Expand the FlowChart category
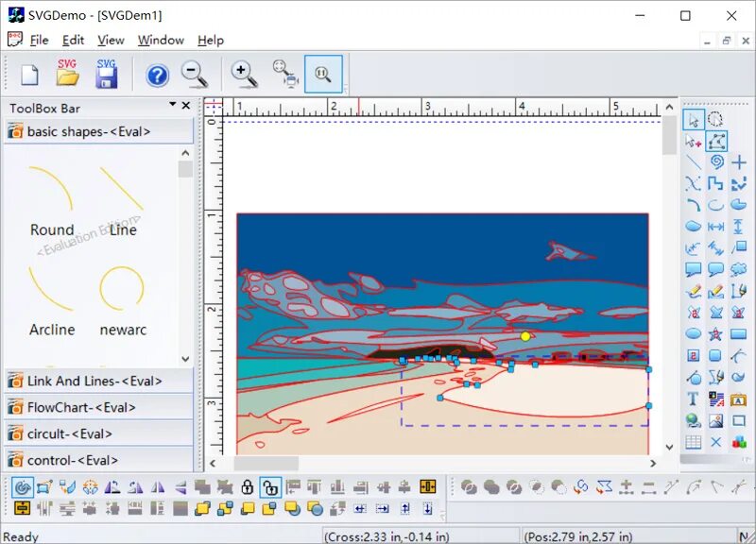Screen dimensions: 756x544 click(99, 408)
